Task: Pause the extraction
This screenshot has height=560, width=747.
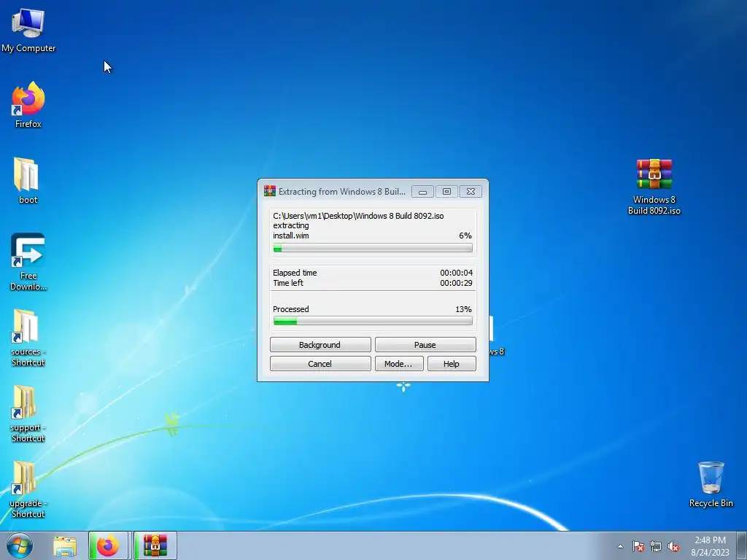Action: [x=425, y=344]
